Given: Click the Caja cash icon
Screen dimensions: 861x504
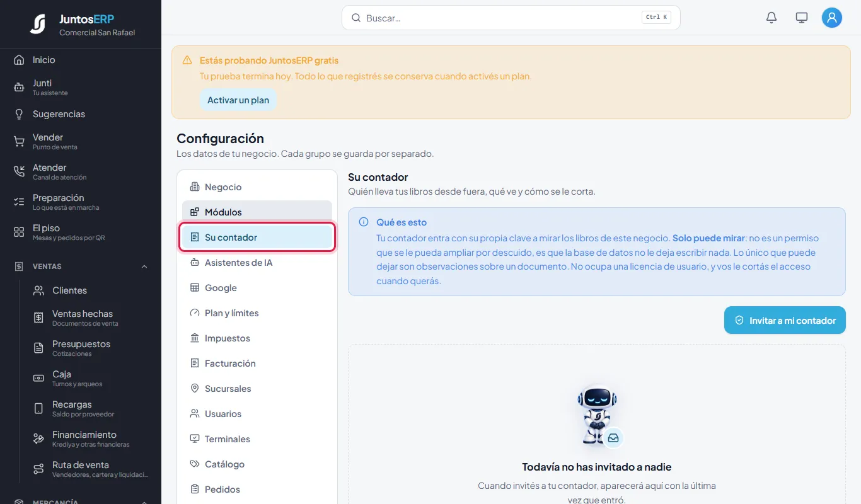Looking at the screenshot, I should (38, 378).
